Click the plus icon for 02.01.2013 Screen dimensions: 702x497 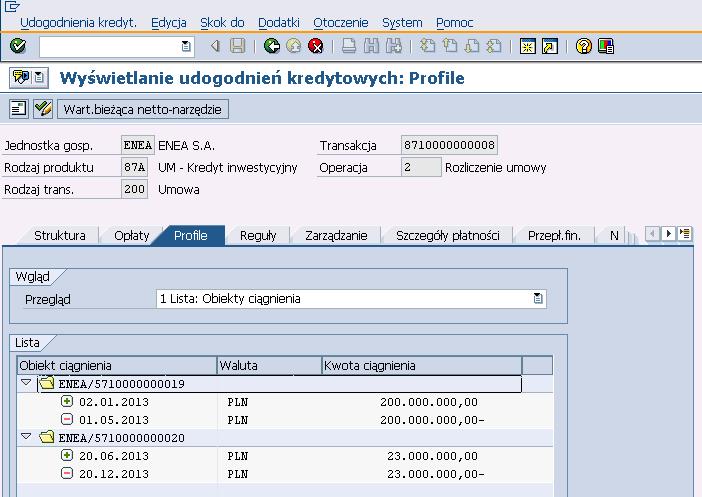pos(67,401)
